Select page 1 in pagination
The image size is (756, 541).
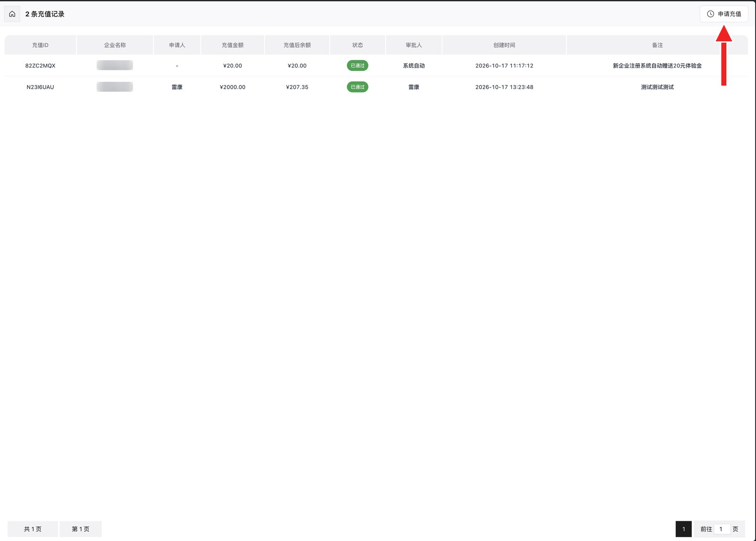click(x=684, y=529)
